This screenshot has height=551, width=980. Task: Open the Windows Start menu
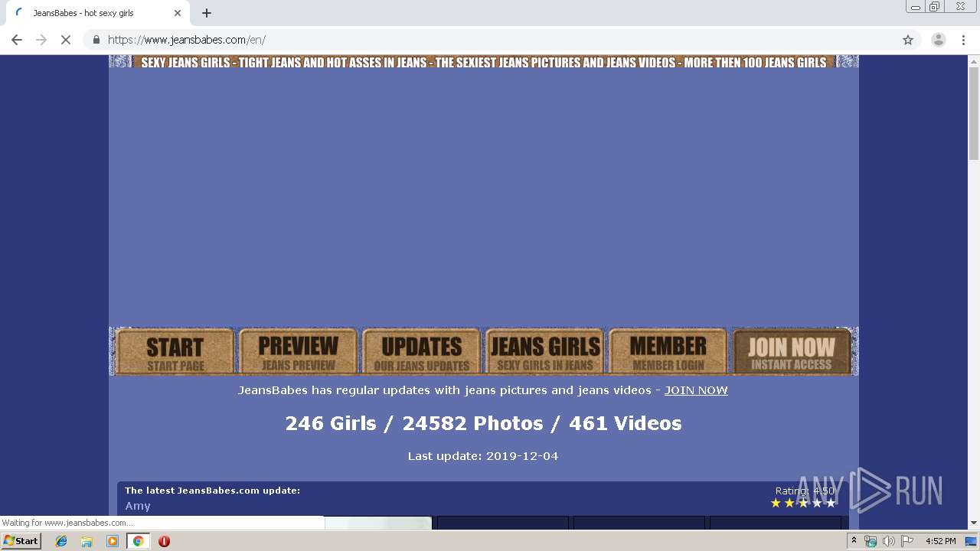tap(21, 541)
